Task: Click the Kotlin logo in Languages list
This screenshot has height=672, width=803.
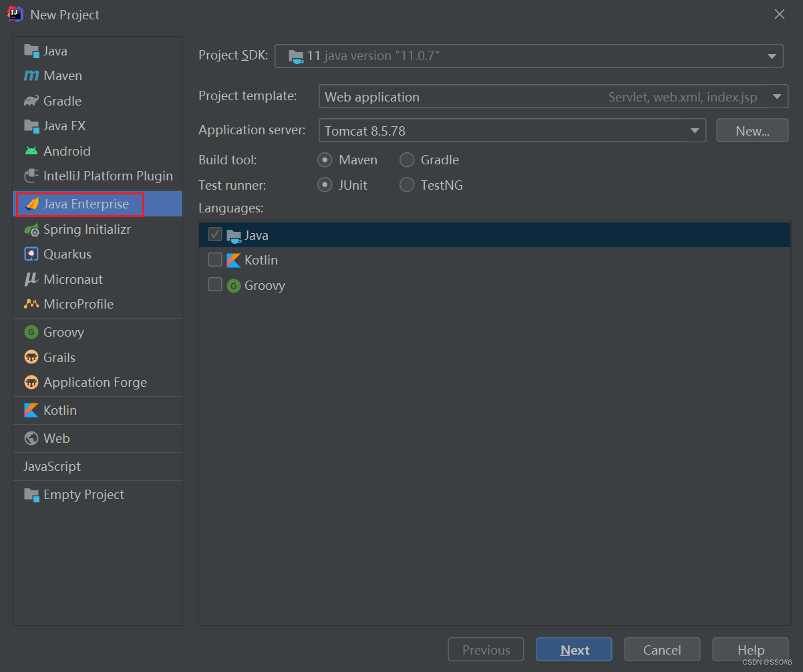Action: 233,260
